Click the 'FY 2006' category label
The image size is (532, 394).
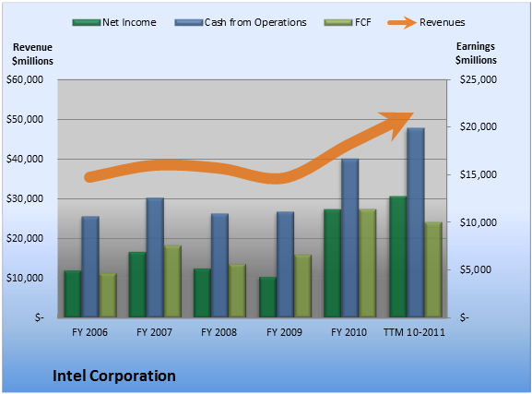89,332
